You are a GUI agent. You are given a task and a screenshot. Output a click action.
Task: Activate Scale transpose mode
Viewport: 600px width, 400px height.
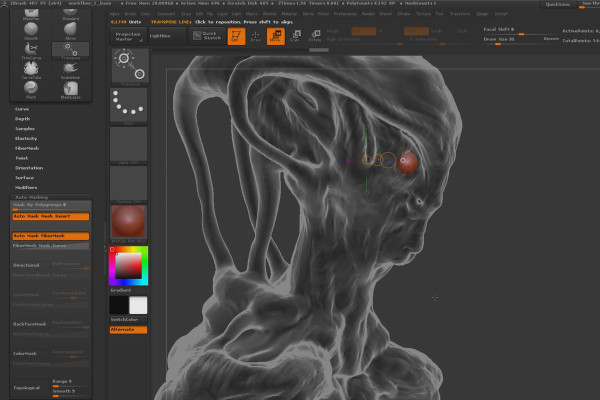295,36
